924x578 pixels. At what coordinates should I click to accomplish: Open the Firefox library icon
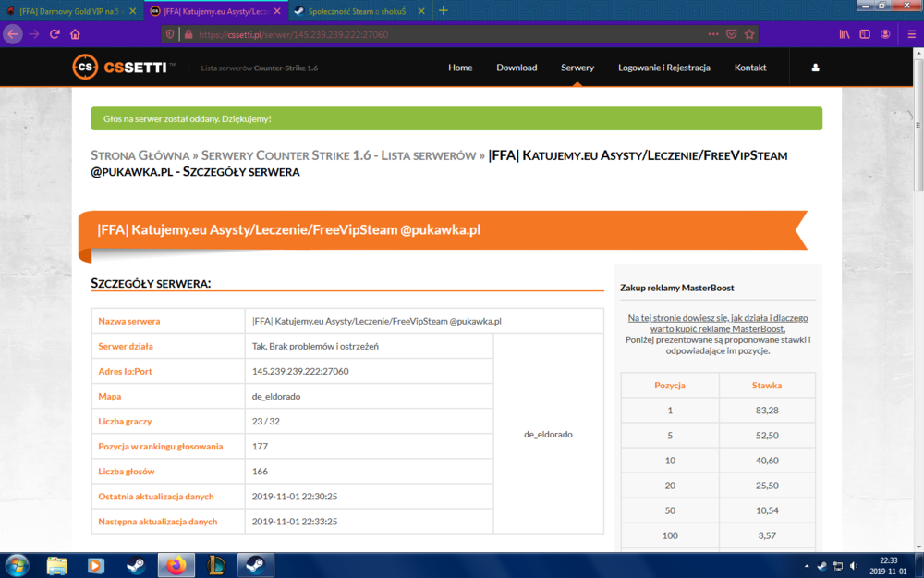(845, 34)
